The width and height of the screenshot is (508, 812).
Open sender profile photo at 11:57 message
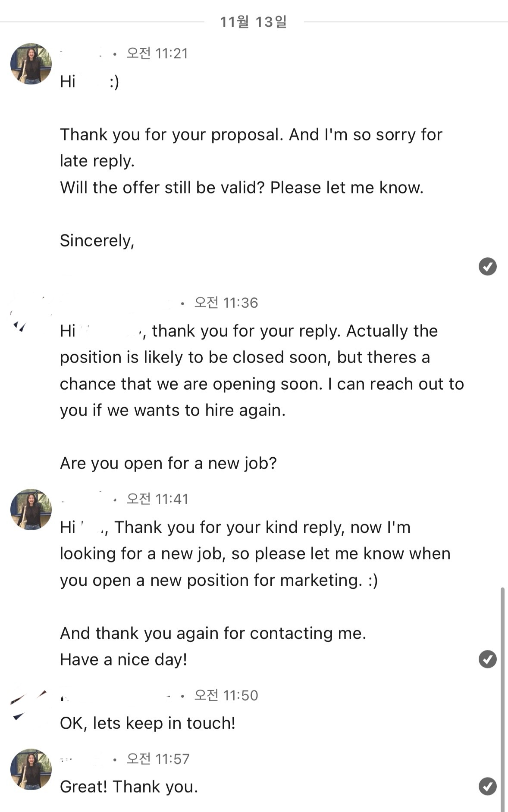point(31,769)
